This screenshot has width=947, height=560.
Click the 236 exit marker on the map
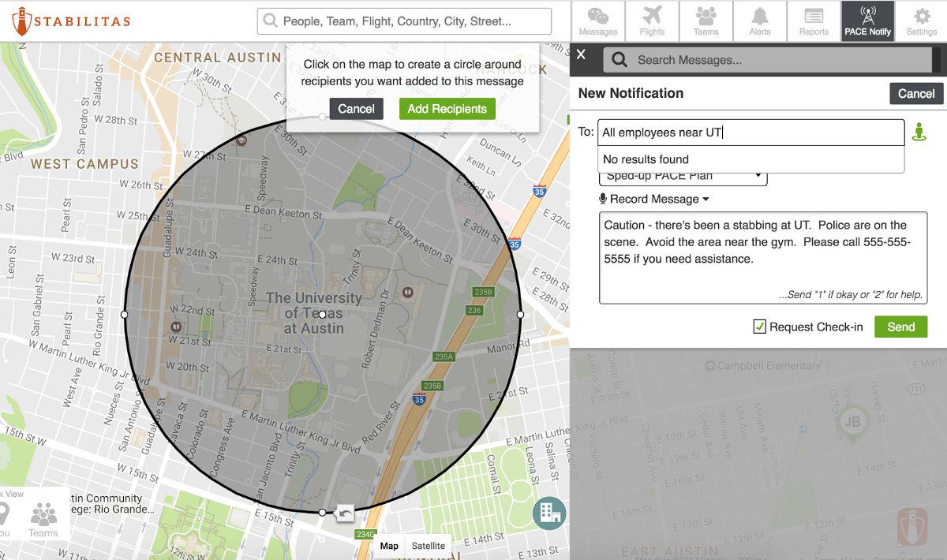tap(474, 311)
